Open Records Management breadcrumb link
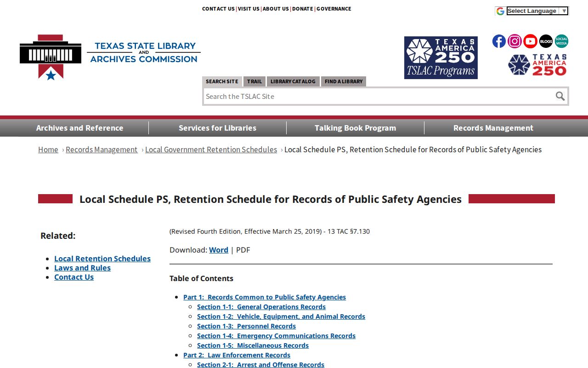The height and width of the screenshot is (368, 588). point(102,149)
